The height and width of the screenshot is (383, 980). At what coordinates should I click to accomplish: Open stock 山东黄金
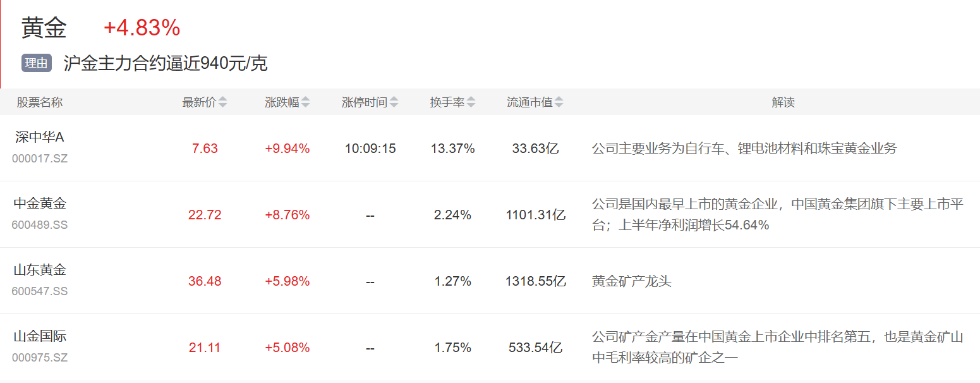click(40, 270)
